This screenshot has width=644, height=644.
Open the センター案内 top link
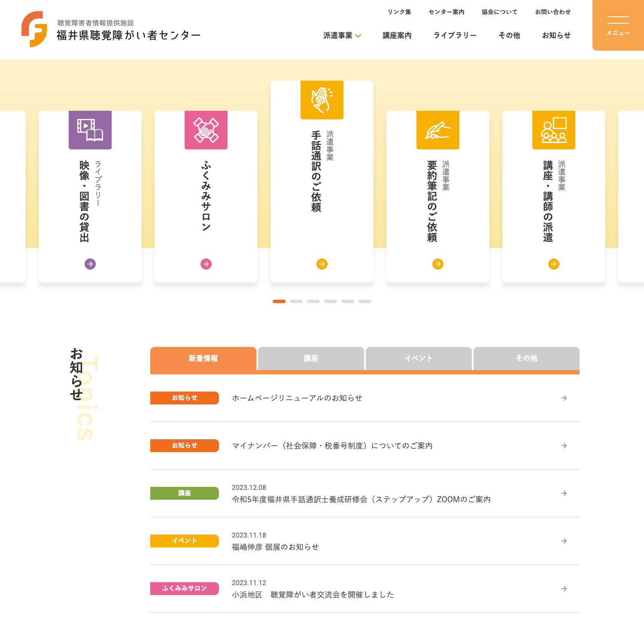(447, 12)
